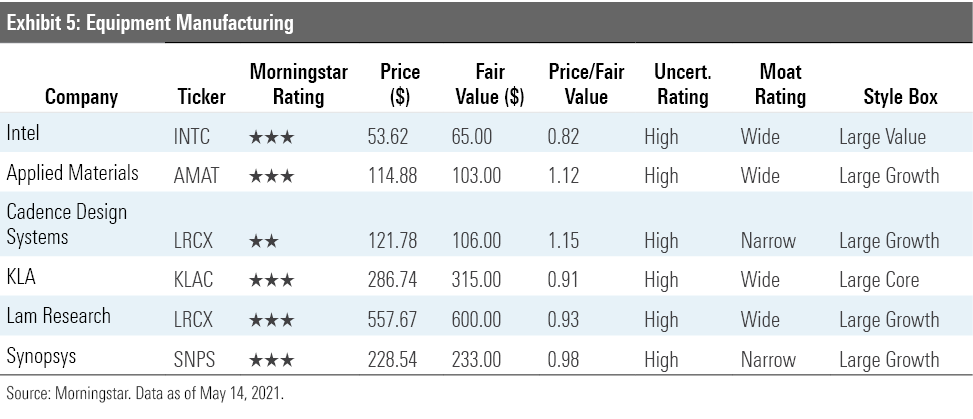Click Lam Research's three-star rating
973x419 pixels.
[x=271, y=320]
